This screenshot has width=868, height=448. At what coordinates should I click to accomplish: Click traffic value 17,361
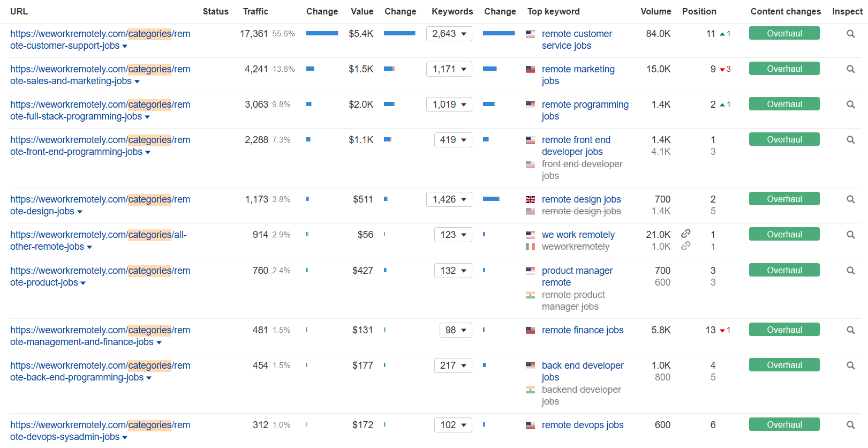tap(254, 34)
